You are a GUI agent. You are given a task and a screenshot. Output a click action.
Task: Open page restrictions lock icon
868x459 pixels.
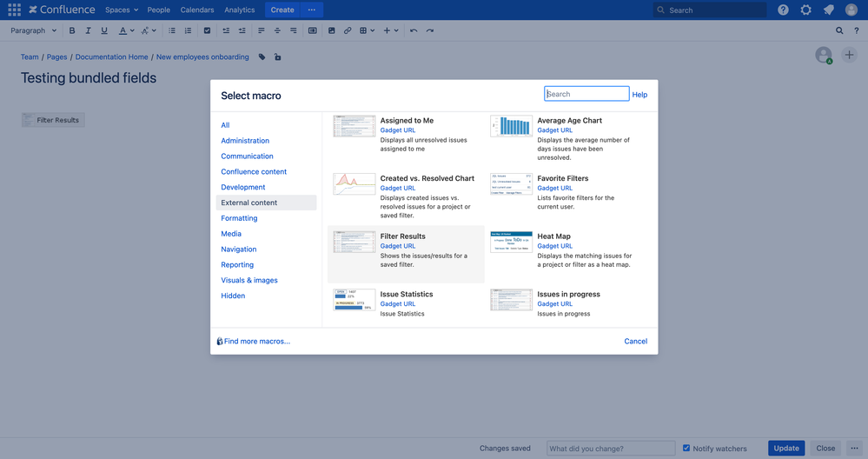click(x=277, y=57)
